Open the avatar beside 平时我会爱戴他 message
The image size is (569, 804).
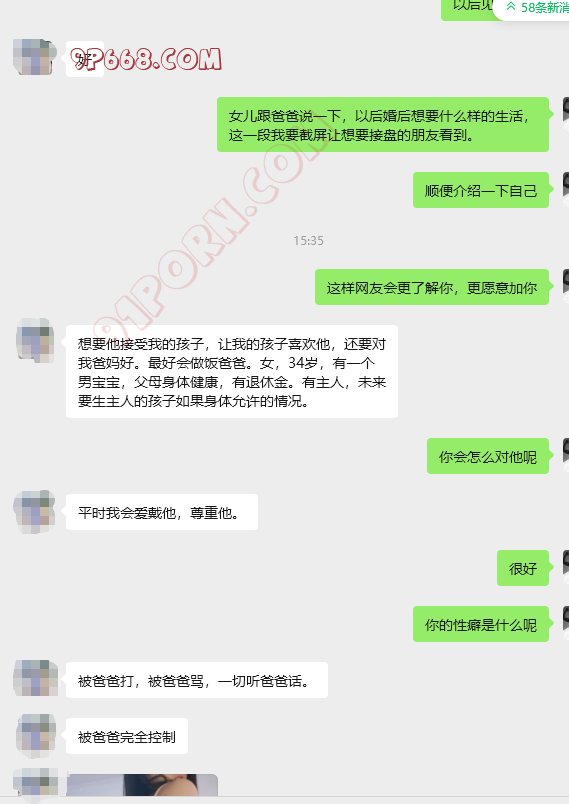(34, 511)
